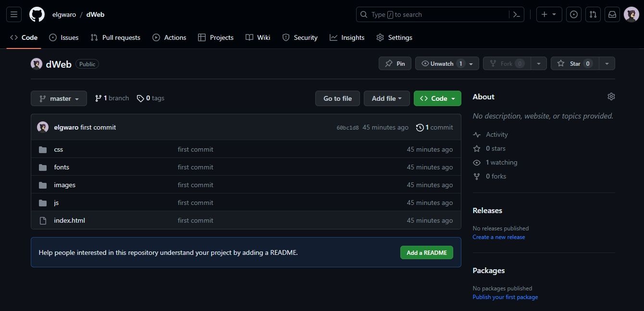Open the issues icon in the top bar
This screenshot has height=311, width=644.
(x=573, y=14)
